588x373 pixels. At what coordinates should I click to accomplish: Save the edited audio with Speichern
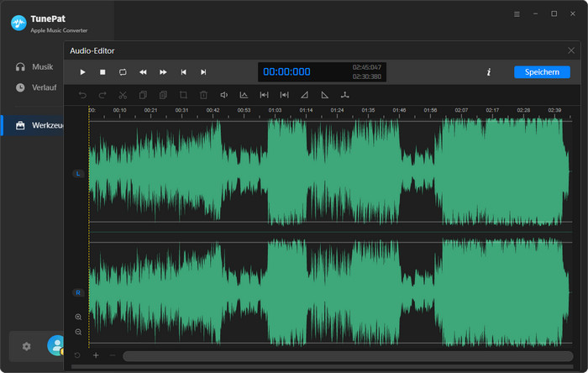click(542, 72)
